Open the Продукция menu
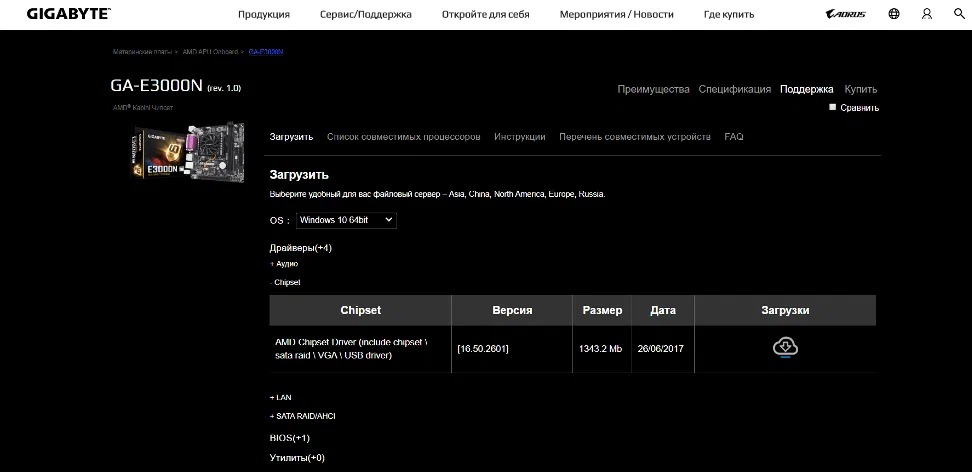 click(x=263, y=14)
